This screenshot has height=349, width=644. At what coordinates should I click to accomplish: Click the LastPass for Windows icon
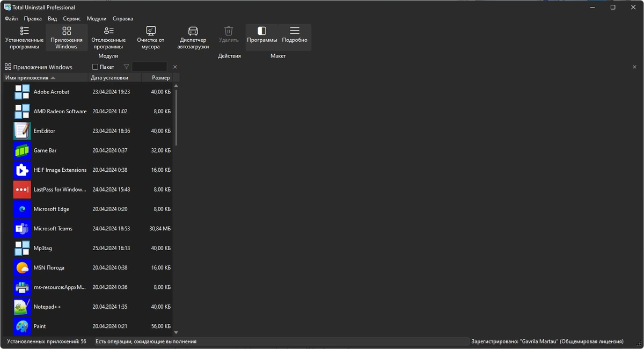tap(22, 190)
